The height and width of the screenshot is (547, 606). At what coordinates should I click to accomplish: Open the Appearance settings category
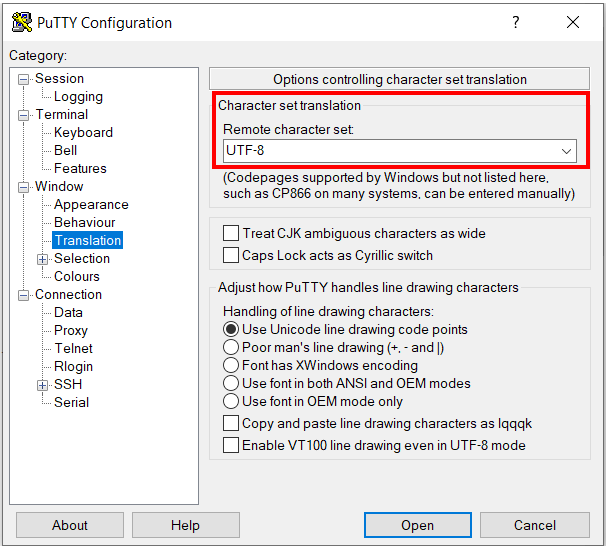(x=91, y=204)
